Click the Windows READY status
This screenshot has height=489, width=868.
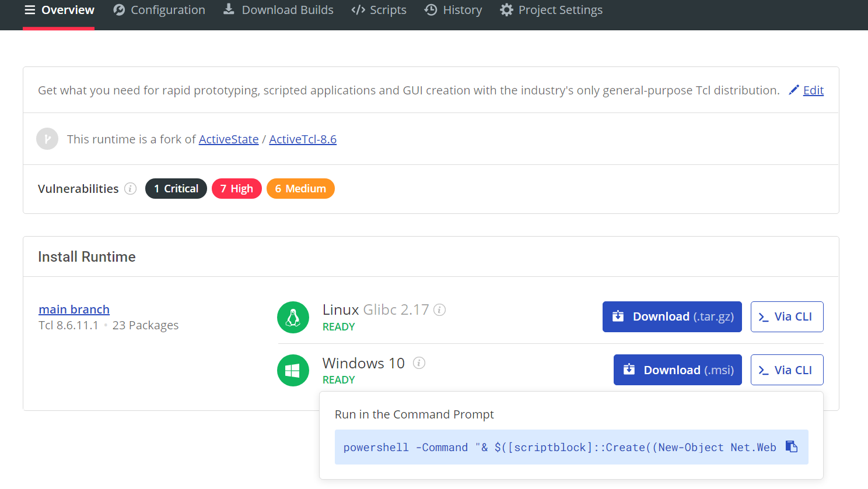[x=339, y=380]
